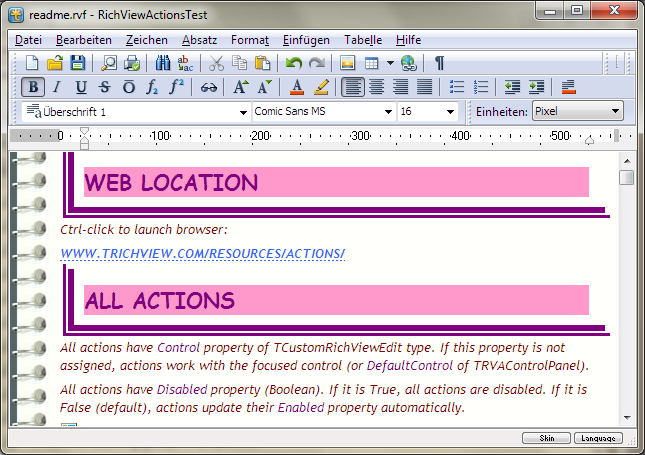This screenshot has height=455, width=645.
Task: Open the Überschrift 1 style dropdown
Action: (243, 112)
